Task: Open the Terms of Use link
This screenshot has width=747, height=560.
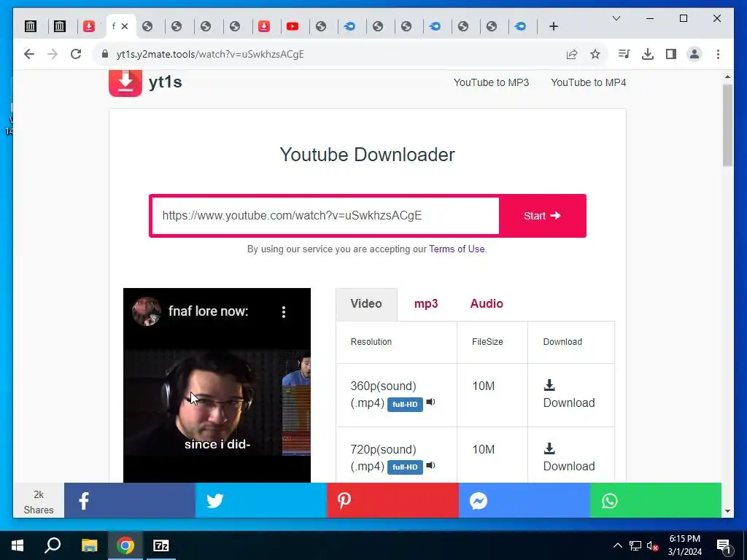Action: 457,249
